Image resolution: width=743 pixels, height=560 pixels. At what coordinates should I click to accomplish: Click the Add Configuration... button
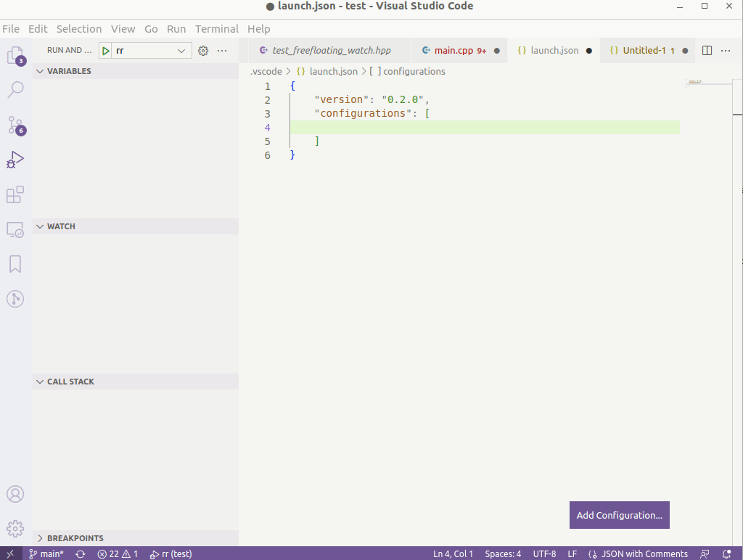tap(619, 515)
